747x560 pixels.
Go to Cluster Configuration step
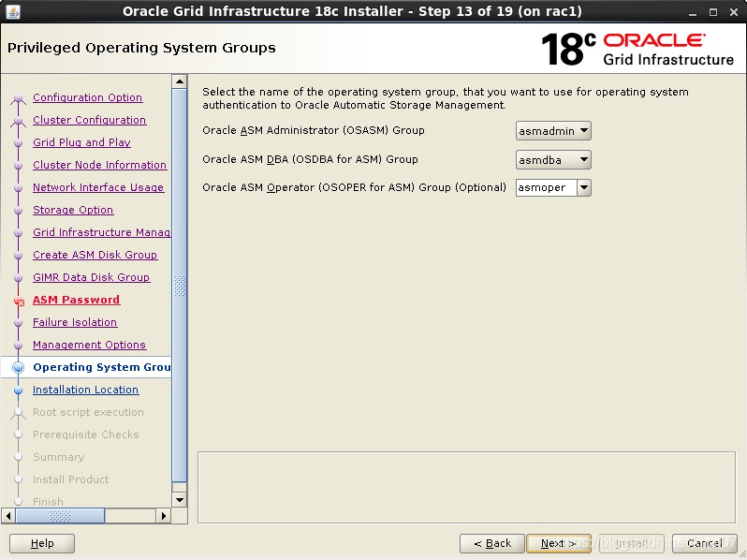click(90, 120)
